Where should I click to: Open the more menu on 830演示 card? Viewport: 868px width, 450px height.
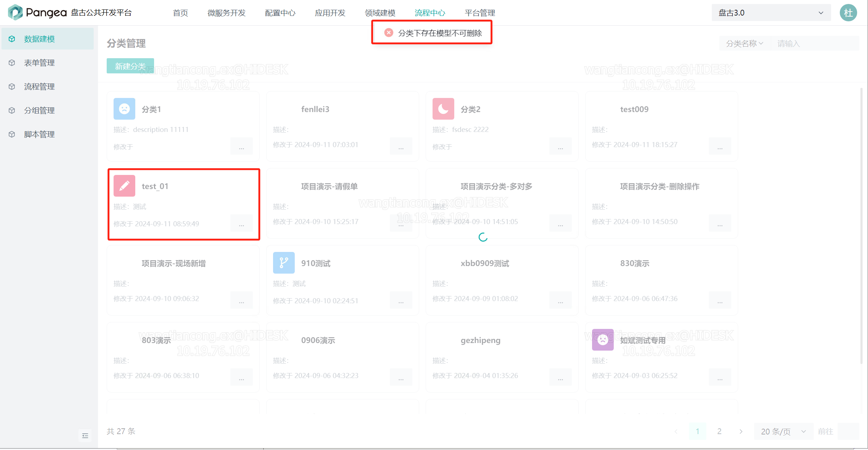click(720, 300)
